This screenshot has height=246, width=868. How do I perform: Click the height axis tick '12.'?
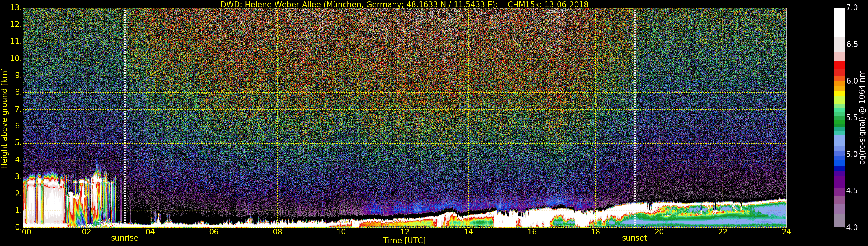[x=16, y=25]
